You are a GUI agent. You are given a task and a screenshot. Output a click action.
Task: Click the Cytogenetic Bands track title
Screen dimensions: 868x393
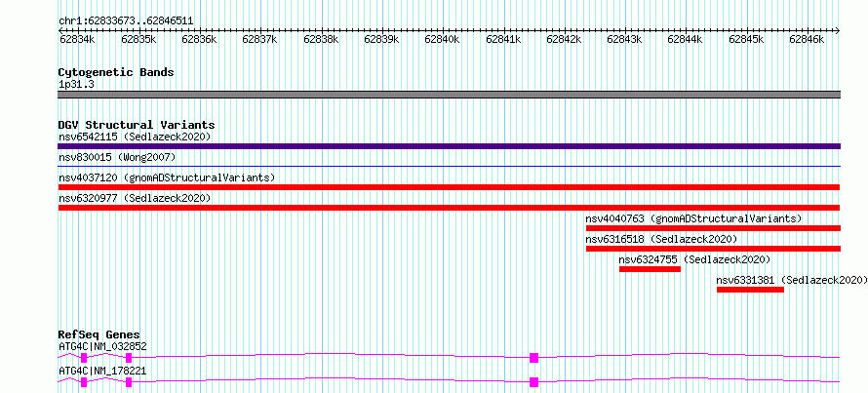[116, 72]
